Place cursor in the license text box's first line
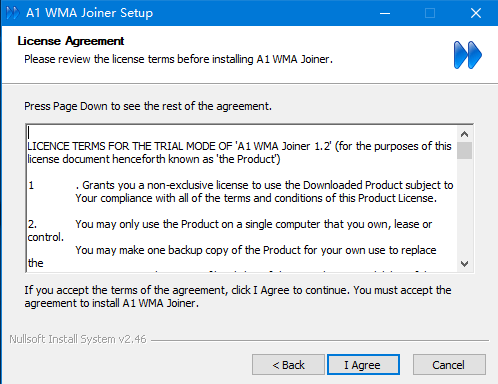 click(x=242, y=133)
